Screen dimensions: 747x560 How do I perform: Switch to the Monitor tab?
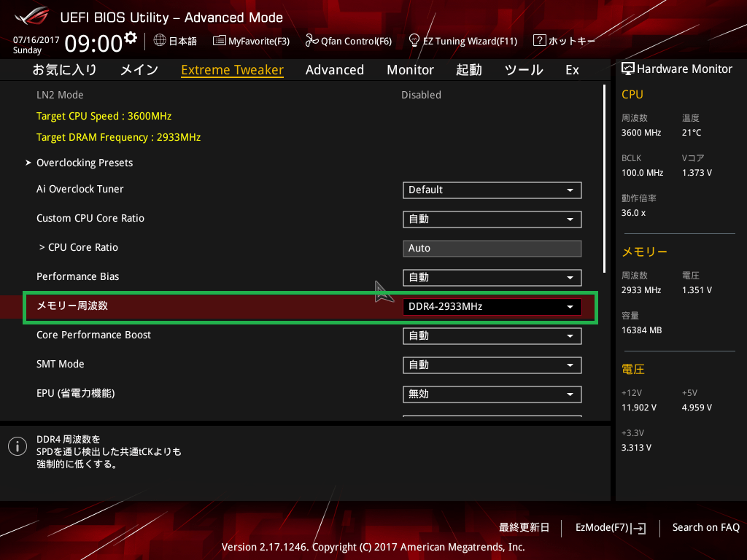pos(410,70)
